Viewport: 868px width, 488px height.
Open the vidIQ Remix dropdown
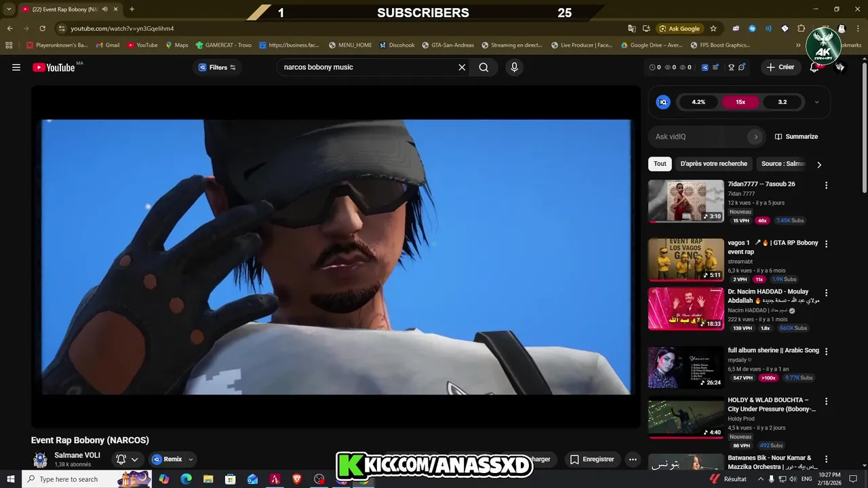click(x=172, y=459)
